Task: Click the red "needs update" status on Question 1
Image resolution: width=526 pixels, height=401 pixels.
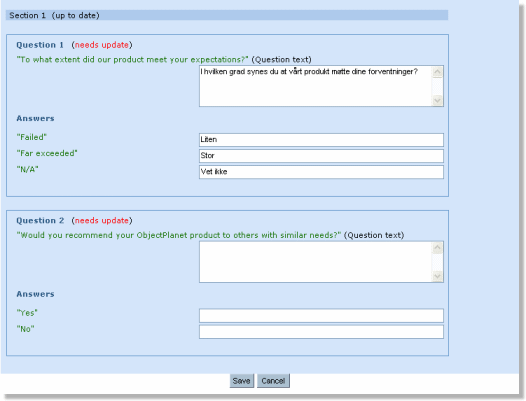Action: click(x=102, y=45)
